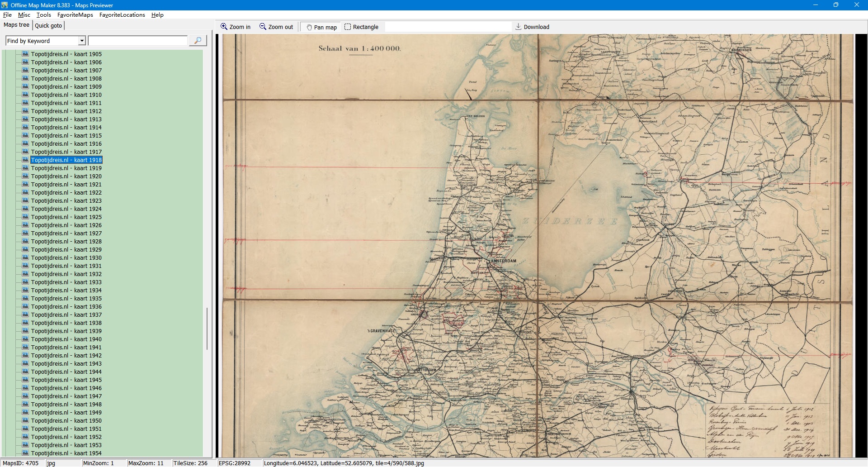This screenshot has height=467, width=868.
Task: Click map icon beside kaart 1905
Action: coord(26,54)
